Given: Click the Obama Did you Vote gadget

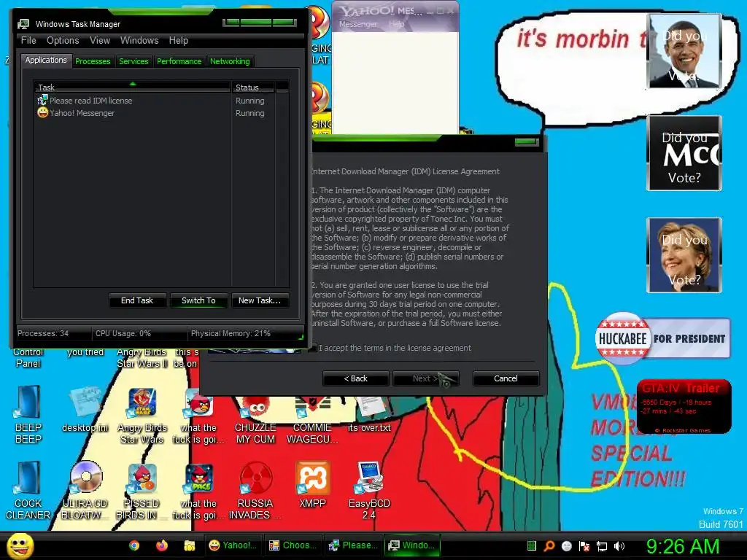Looking at the screenshot, I should (684, 51).
